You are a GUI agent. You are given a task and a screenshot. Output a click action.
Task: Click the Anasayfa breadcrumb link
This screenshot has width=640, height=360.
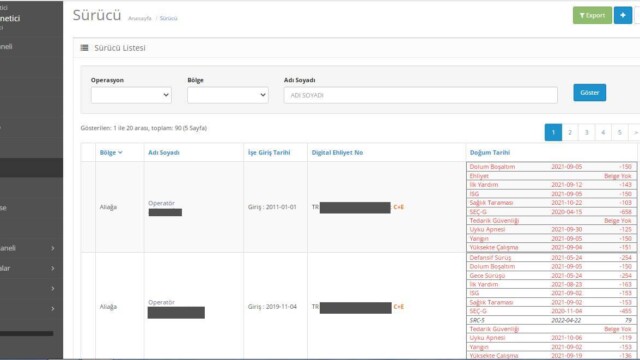pos(140,18)
